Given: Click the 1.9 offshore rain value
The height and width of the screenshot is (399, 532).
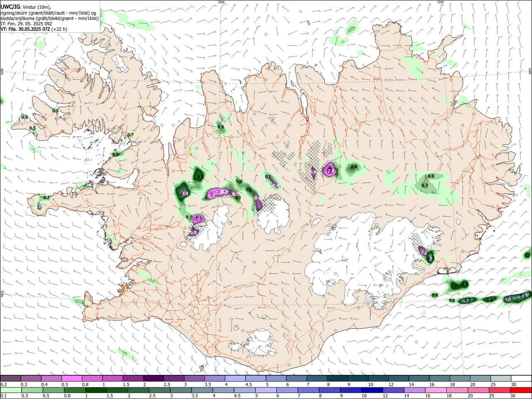Looking at the screenshot, I should 454,286.
